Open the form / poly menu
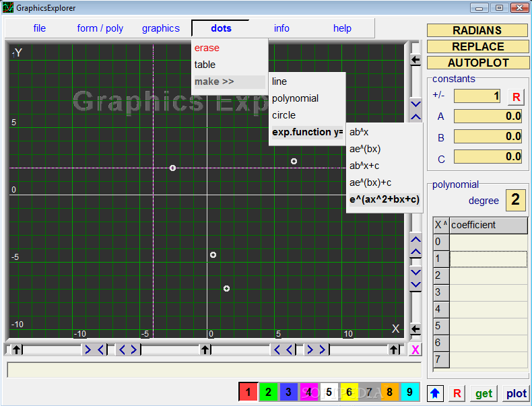Viewport: 532px width, 406px height. (x=100, y=28)
